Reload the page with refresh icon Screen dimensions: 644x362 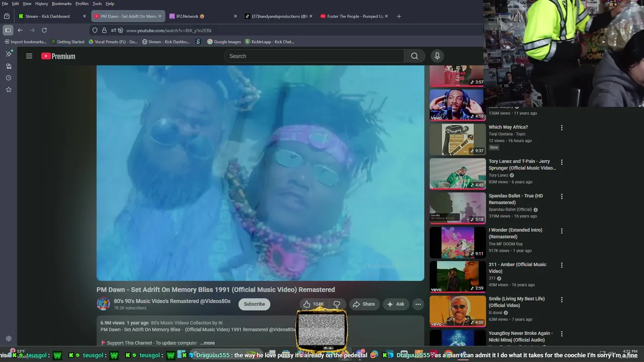pyautogui.click(x=44, y=30)
